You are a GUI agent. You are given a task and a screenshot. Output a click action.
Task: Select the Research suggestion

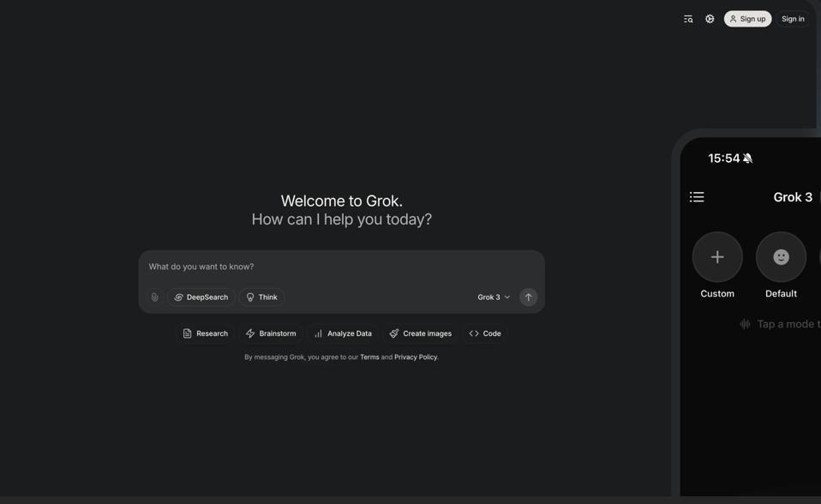point(206,333)
